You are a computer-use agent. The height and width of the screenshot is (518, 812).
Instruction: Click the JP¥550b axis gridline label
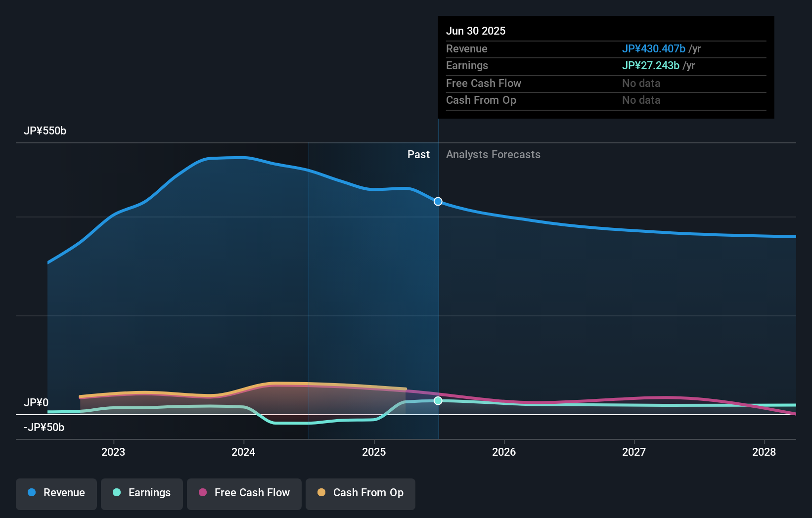(x=45, y=131)
